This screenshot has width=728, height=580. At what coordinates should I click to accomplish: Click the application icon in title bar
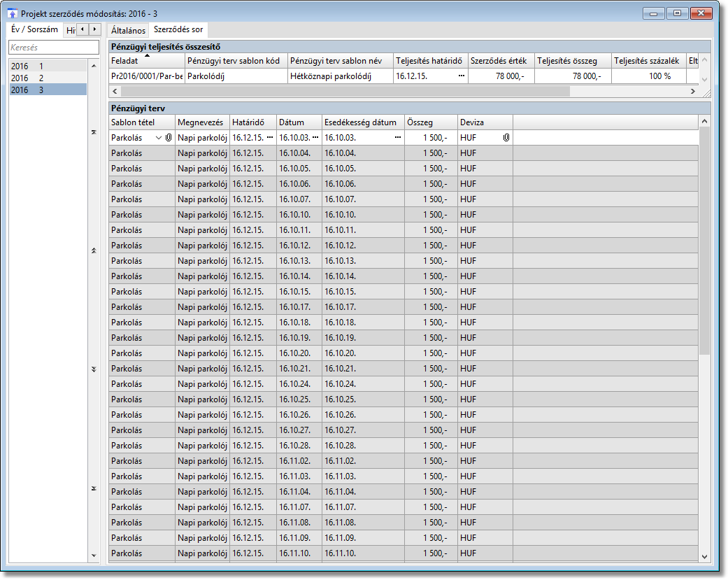[x=13, y=13]
